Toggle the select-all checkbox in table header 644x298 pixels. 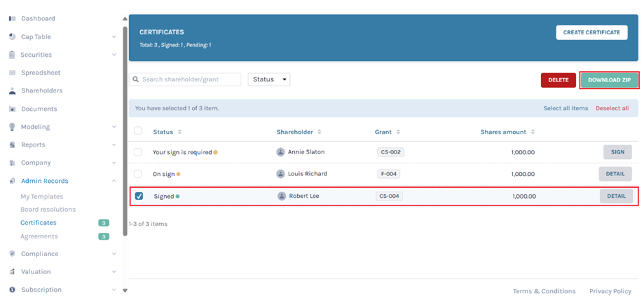(x=139, y=132)
